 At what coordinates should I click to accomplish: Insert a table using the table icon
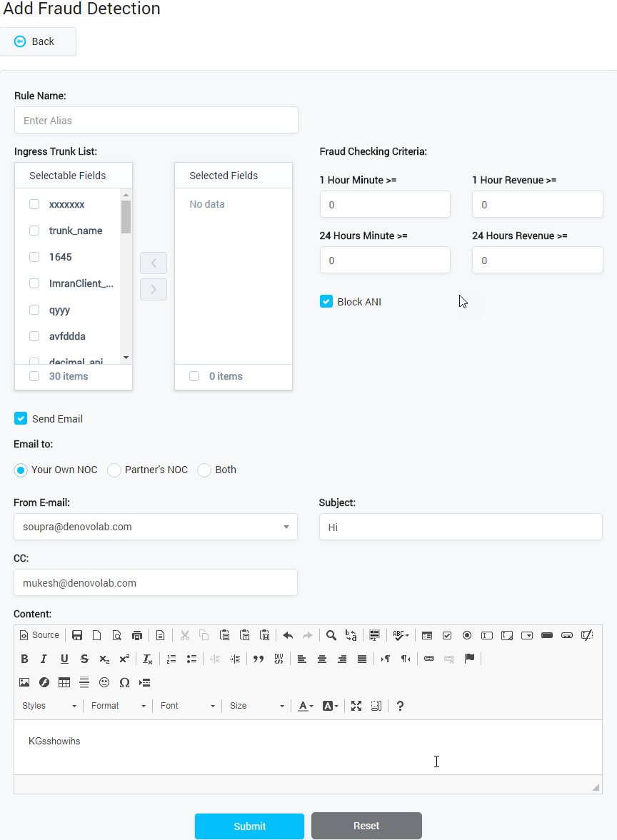[64, 682]
